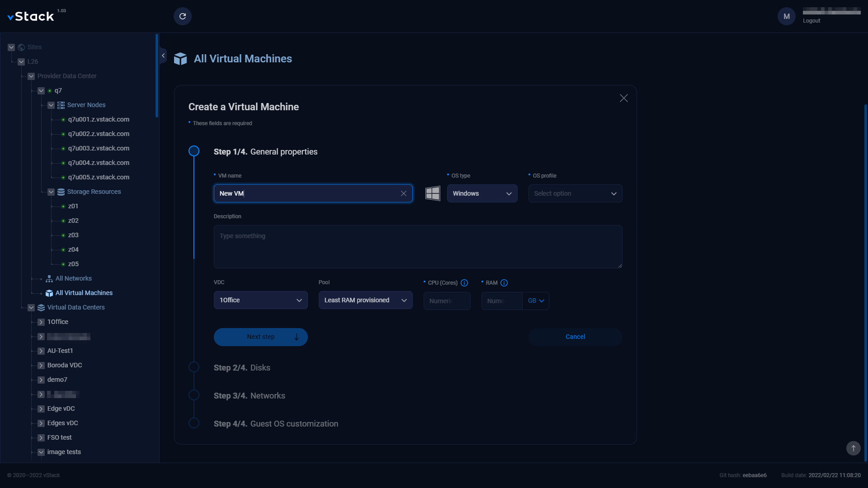Click the Step 3/4 Networks circle marker
The image size is (868, 488).
194,395
